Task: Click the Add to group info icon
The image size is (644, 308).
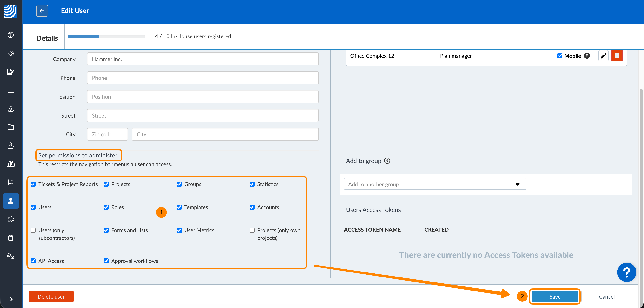Action: (x=387, y=161)
